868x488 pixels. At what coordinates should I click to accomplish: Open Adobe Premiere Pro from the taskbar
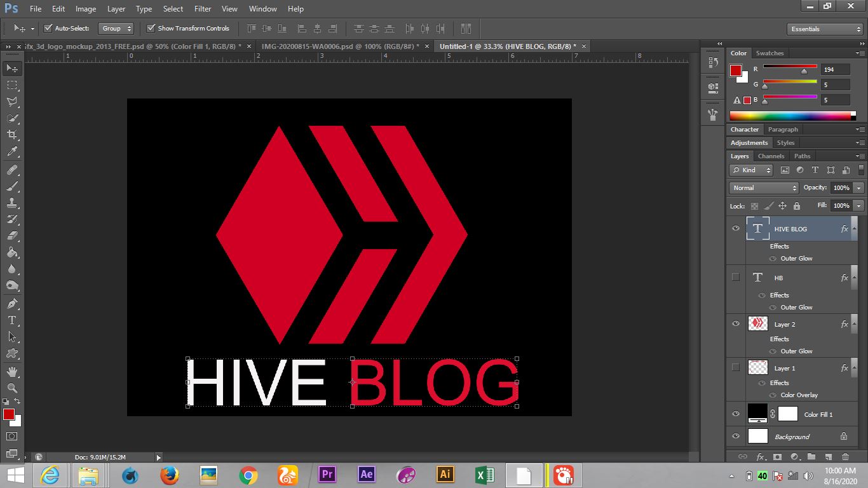(327, 475)
